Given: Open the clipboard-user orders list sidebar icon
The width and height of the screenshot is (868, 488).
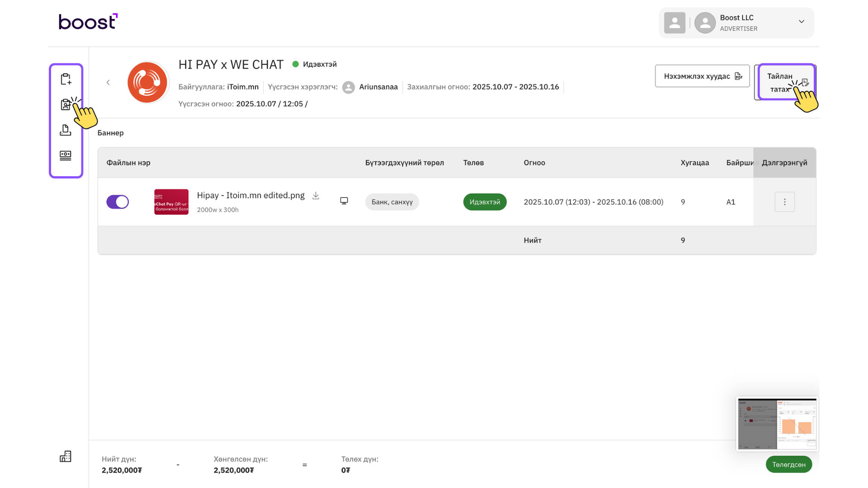Looking at the screenshot, I should pos(66,105).
